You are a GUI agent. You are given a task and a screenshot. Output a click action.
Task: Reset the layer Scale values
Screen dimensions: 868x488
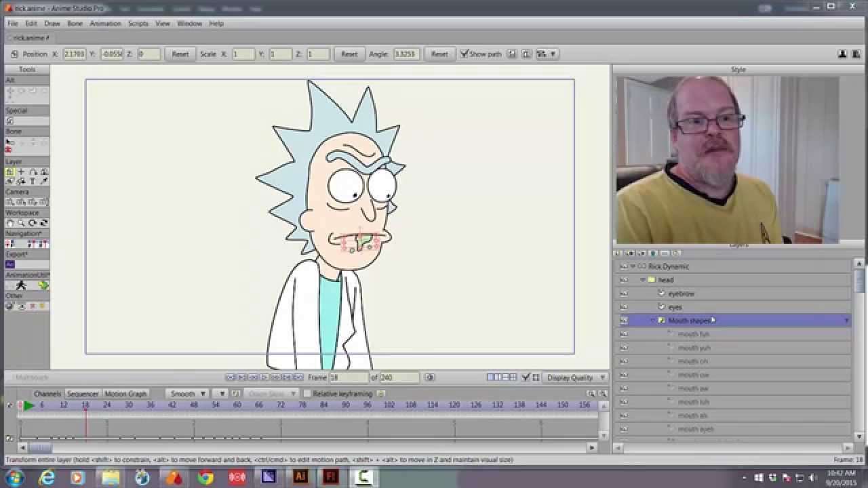pos(349,54)
